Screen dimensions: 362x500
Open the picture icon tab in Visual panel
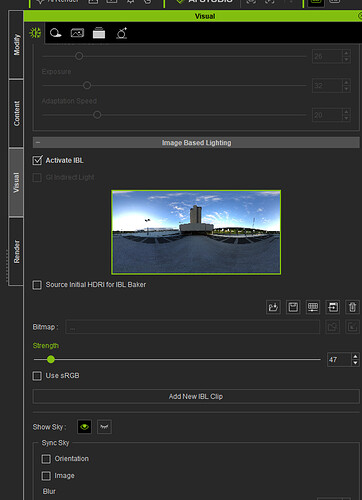click(x=77, y=33)
